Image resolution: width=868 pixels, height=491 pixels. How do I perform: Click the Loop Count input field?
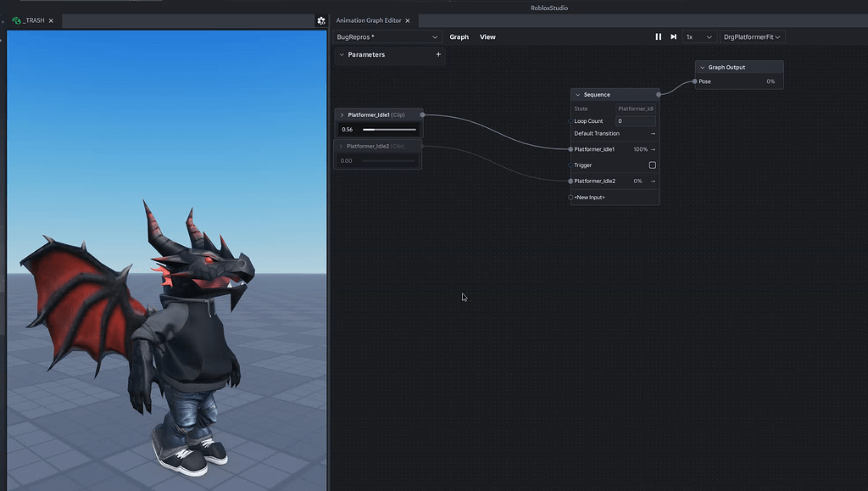(x=636, y=121)
